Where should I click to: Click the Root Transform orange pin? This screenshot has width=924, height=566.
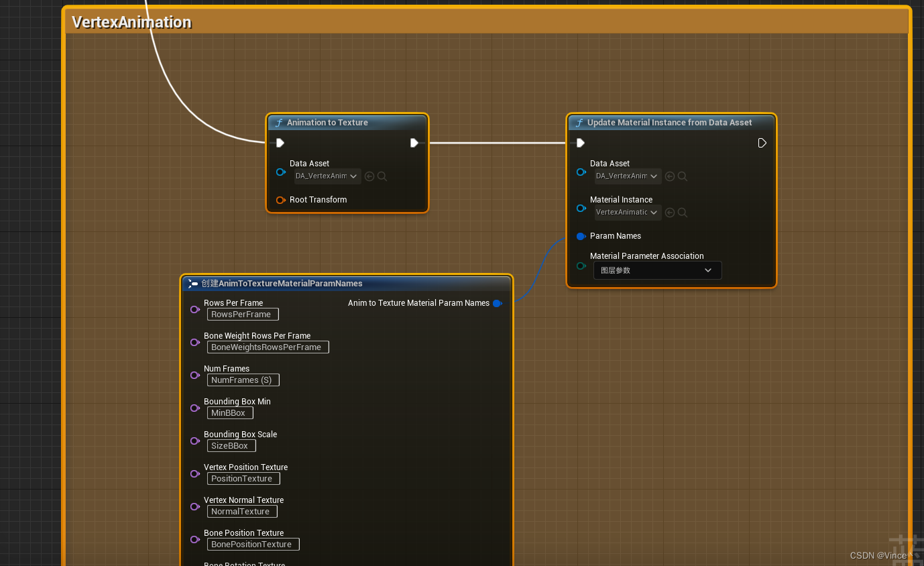[281, 200]
